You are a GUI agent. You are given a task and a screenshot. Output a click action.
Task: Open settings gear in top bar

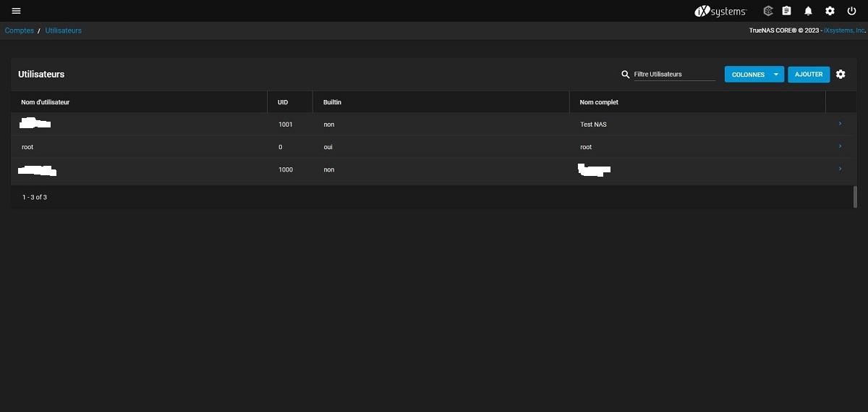(x=830, y=11)
